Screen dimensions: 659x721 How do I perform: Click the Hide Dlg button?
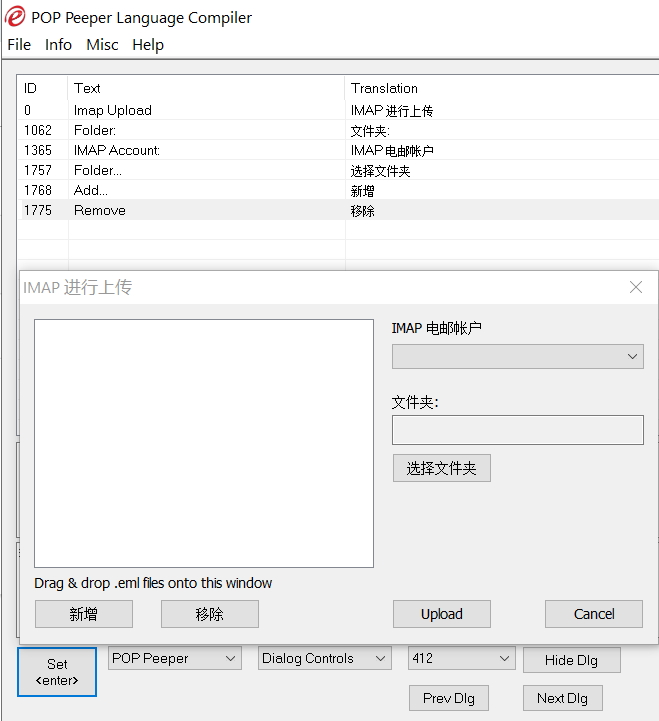(x=572, y=660)
